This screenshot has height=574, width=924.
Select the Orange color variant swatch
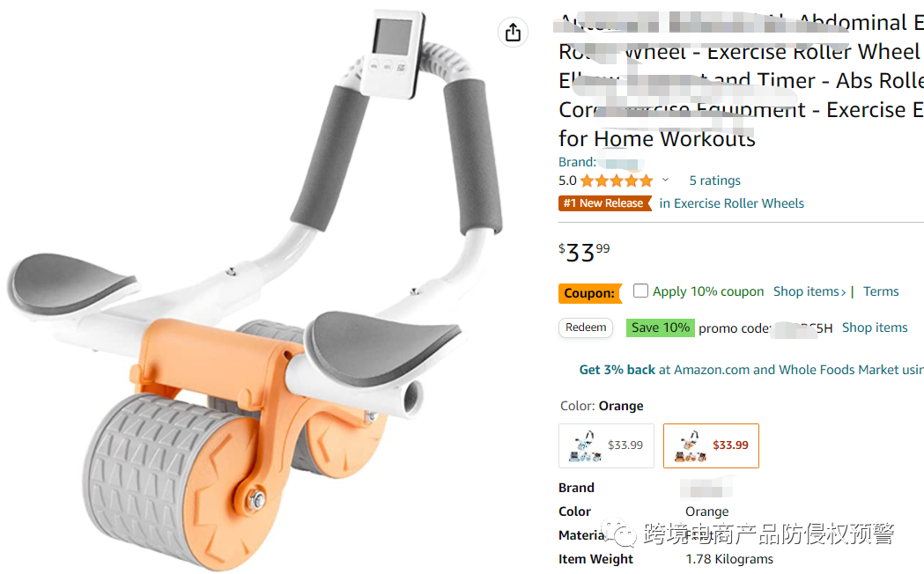click(711, 445)
